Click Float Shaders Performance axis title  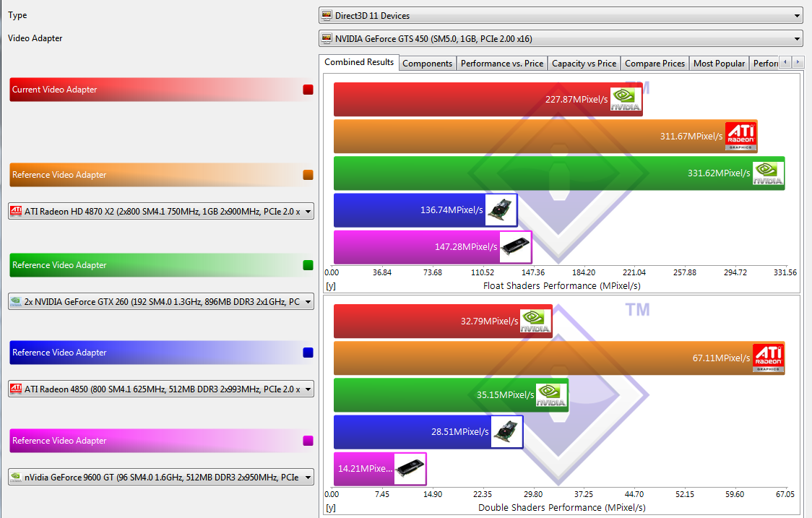click(x=562, y=286)
